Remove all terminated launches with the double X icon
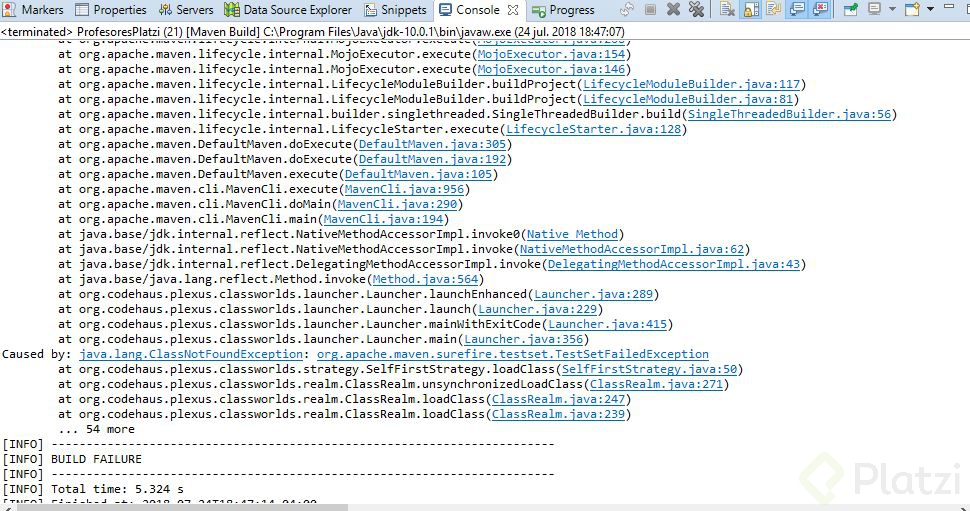The width and height of the screenshot is (970, 511). (696, 9)
